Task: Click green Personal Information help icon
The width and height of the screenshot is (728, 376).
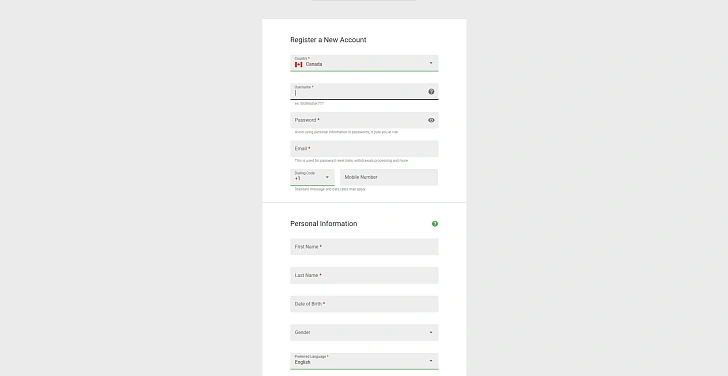Action: (x=435, y=224)
